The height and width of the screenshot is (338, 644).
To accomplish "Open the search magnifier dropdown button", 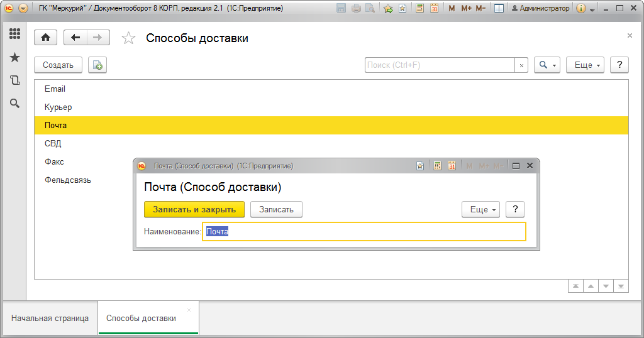I will pos(547,65).
